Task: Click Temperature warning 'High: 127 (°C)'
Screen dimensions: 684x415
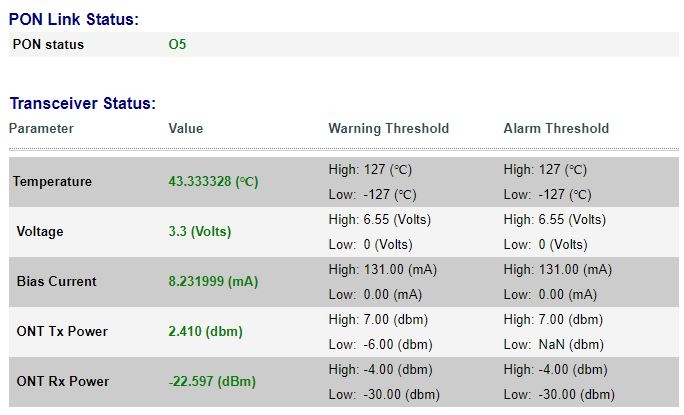Action: 370,169
